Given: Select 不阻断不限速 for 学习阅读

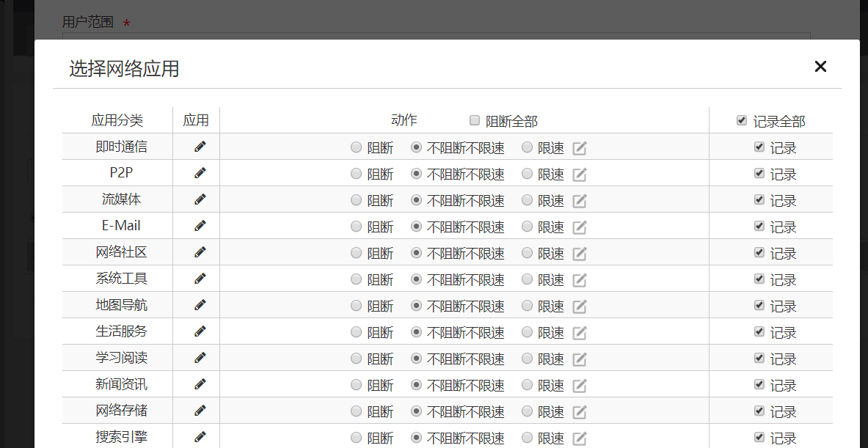Looking at the screenshot, I should click(417, 359).
